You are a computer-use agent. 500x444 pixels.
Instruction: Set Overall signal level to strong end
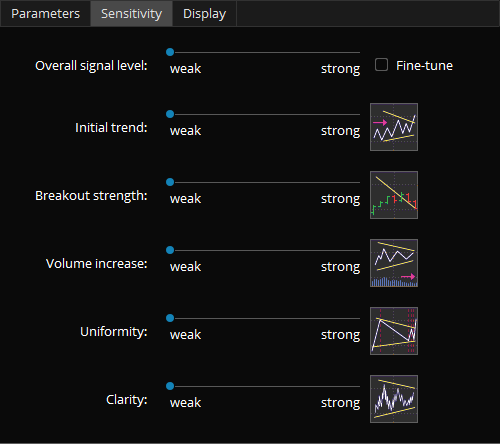pos(359,52)
